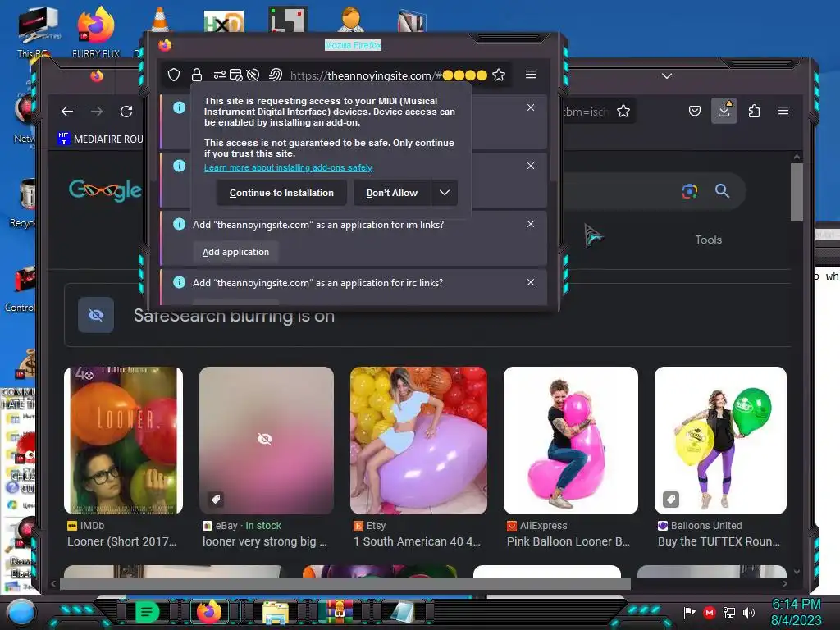
Task: Click the notepad taskbar icon
Action: click(x=403, y=612)
